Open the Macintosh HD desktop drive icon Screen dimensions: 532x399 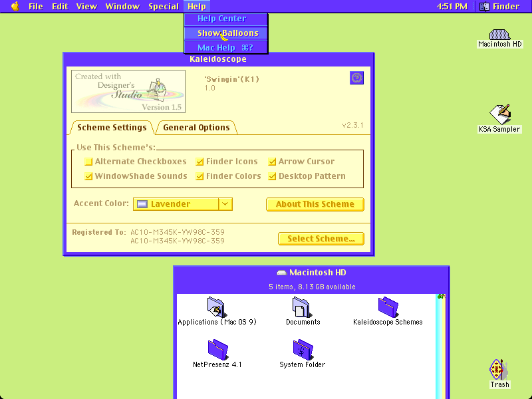pos(499,35)
